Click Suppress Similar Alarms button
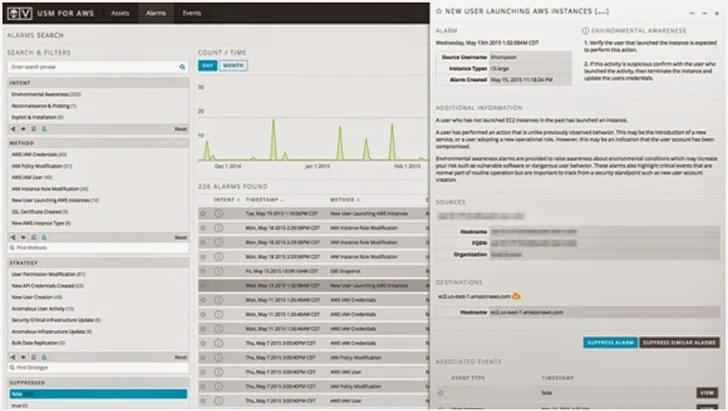Viewport: 728px width, 411px height. (x=679, y=343)
